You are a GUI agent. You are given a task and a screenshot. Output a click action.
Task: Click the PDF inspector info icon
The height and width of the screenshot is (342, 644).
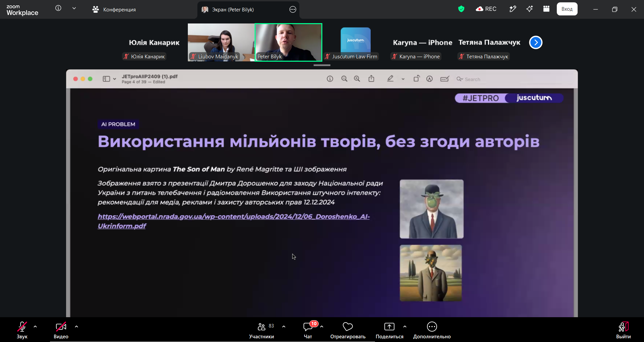(330, 79)
